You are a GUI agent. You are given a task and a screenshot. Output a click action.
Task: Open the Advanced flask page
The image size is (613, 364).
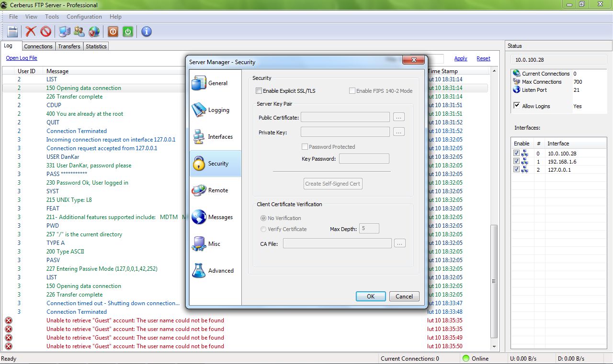[x=216, y=271]
